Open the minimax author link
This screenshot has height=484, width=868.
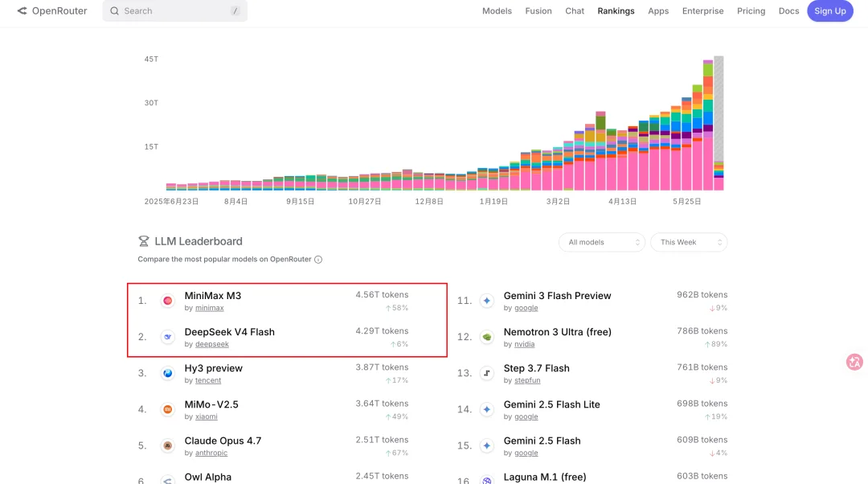click(209, 308)
